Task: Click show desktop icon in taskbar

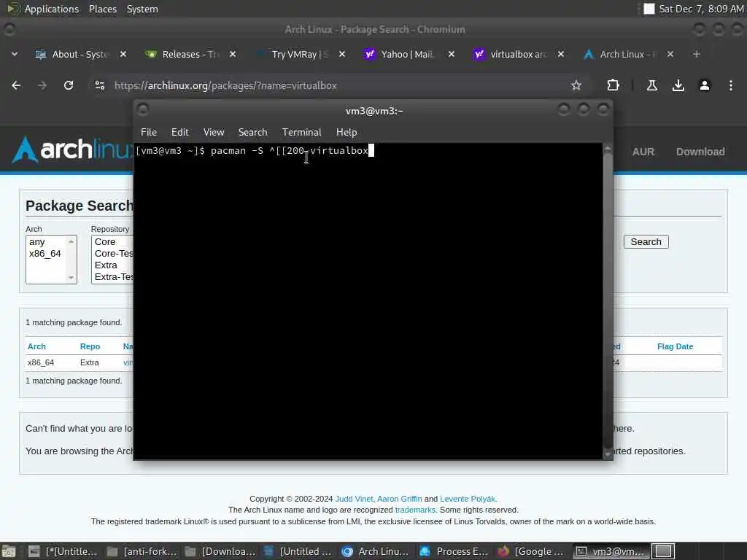Action: pos(9,551)
